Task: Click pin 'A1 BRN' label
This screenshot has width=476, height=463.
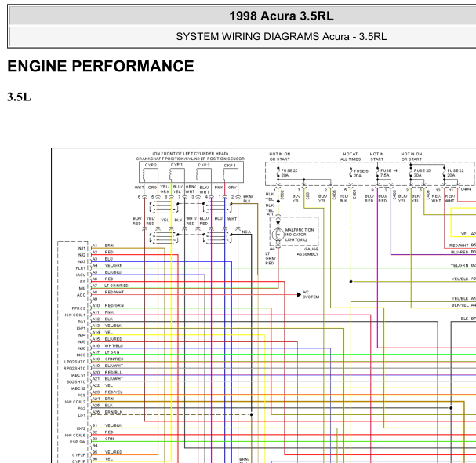Action: [103, 246]
